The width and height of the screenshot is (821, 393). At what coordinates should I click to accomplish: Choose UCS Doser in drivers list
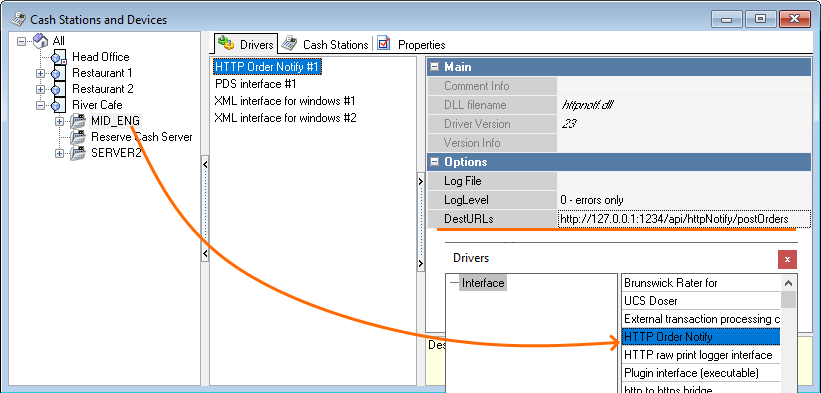pyautogui.click(x=701, y=301)
